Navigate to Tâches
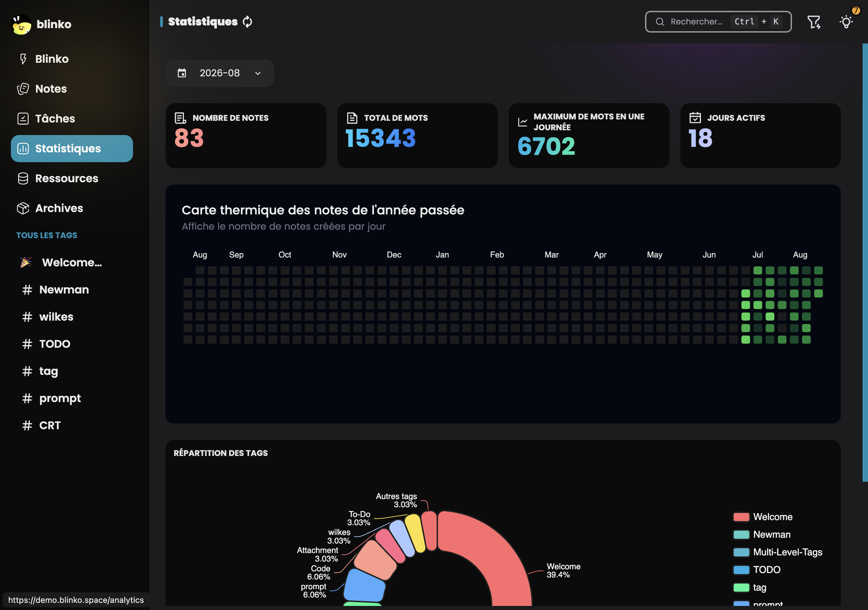 click(72, 118)
